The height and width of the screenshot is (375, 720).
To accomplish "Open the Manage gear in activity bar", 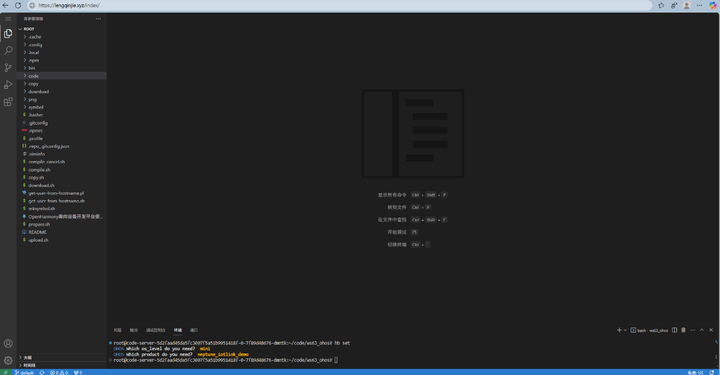I will coord(8,360).
